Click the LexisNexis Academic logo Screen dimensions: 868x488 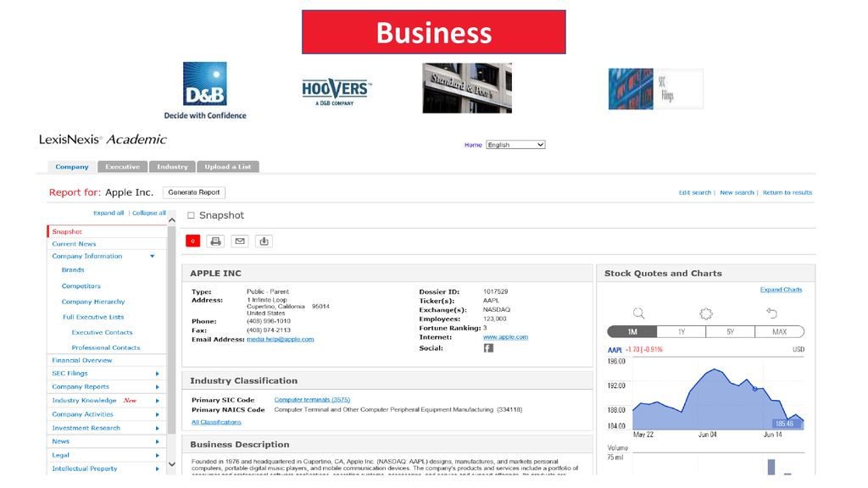click(103, 140)
